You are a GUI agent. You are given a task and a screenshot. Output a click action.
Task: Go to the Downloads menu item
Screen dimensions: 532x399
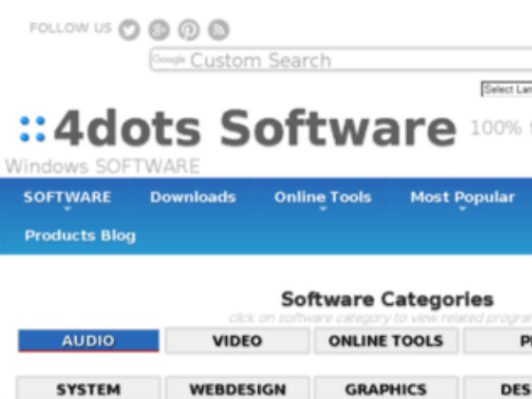click(x=192, y=198)
